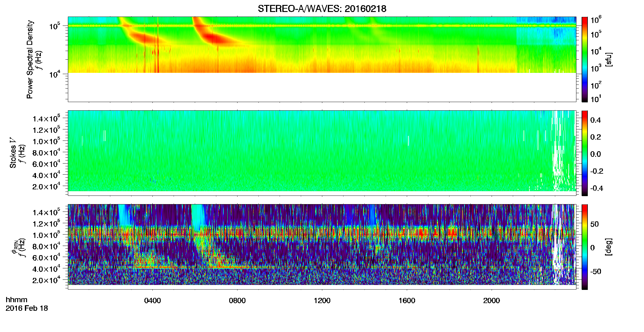Select the "hhmm" time format label

pos(17,300)
